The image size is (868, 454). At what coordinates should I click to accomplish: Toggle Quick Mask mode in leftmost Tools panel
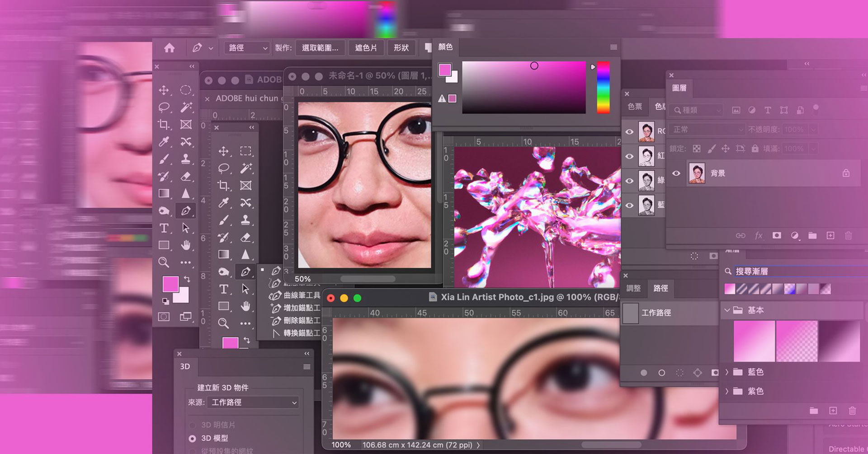pos(164,317)
